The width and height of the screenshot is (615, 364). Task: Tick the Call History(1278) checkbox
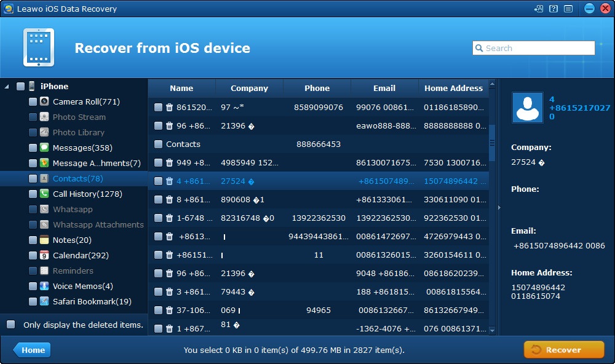(33, 194)
